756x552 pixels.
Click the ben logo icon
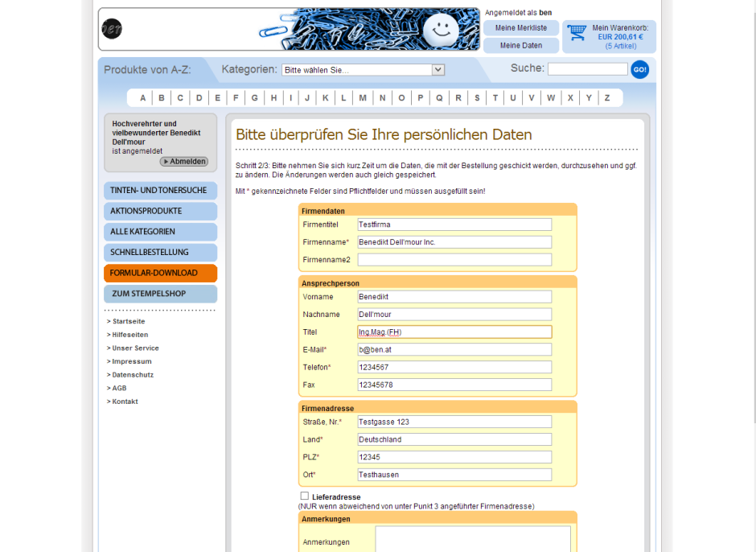point(112,29)
